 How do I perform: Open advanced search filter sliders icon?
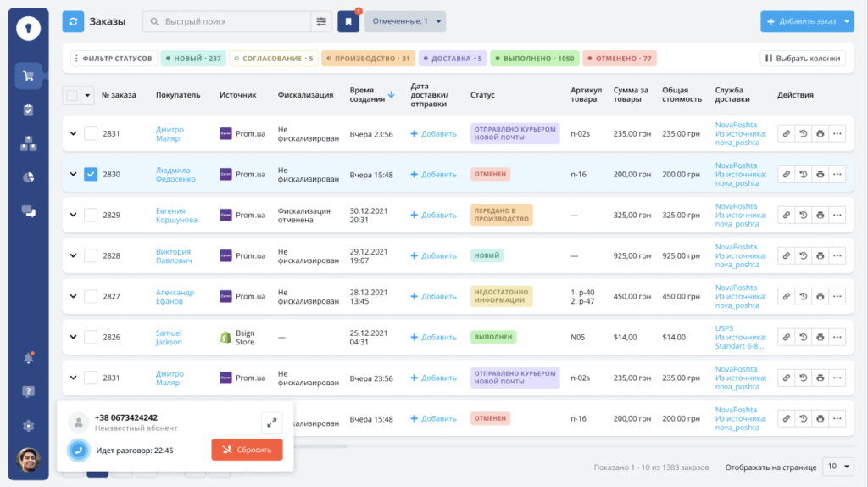(321, 21)
